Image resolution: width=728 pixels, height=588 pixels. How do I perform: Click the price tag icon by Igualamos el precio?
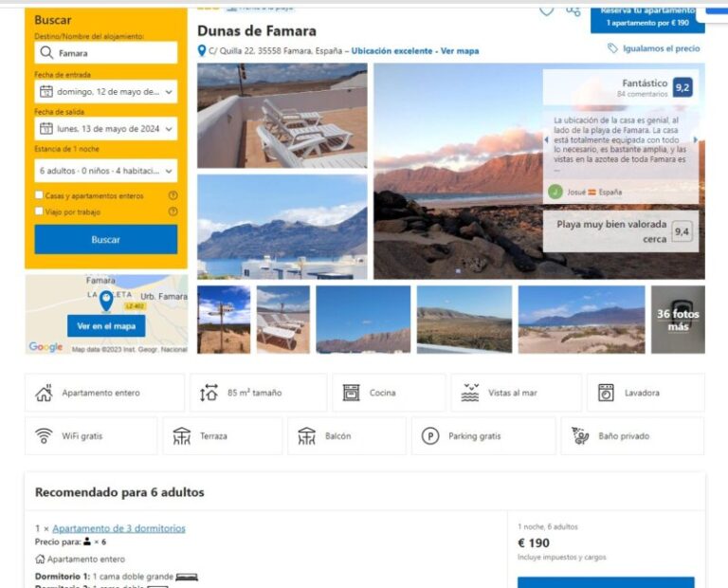[613, 48]
